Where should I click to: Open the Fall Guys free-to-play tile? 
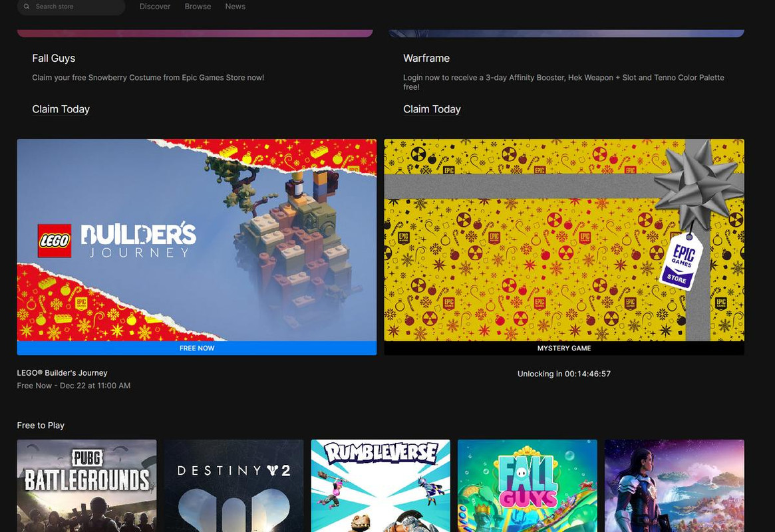[527, 485]
